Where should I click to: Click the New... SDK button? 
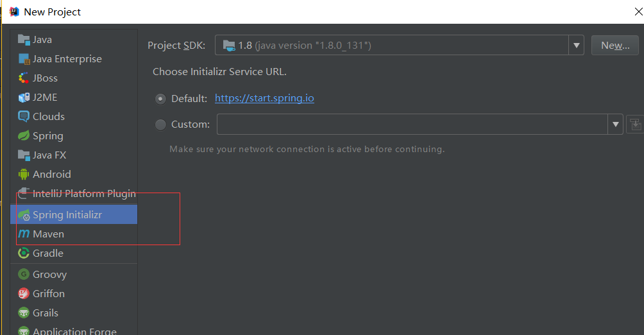pyautogui.click(x=614, y=45)
